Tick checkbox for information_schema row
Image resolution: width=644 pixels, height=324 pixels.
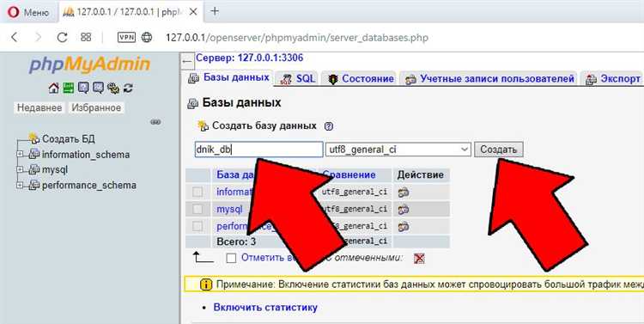197,192
